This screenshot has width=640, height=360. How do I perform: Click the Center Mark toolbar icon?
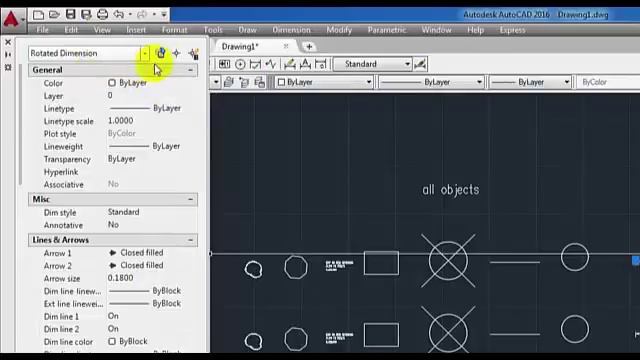coord(240,64)
